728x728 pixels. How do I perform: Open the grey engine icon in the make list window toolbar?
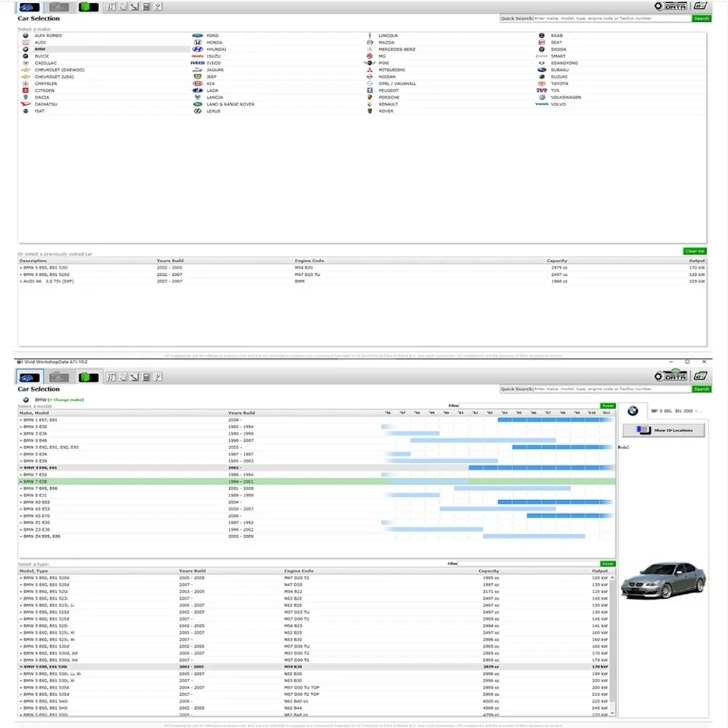click(60, 7)
